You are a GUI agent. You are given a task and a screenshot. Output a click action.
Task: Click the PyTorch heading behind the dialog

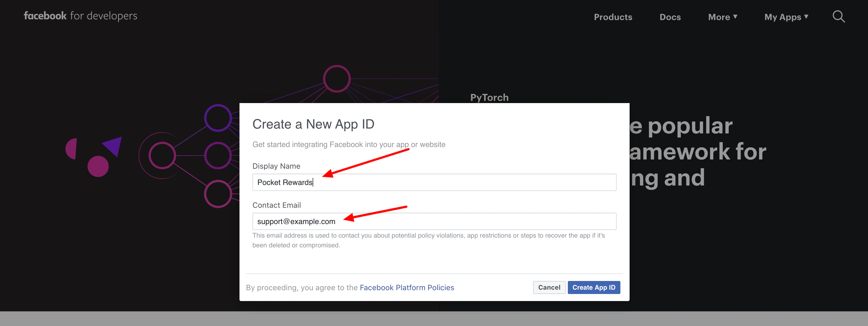(x=489, y=98)
